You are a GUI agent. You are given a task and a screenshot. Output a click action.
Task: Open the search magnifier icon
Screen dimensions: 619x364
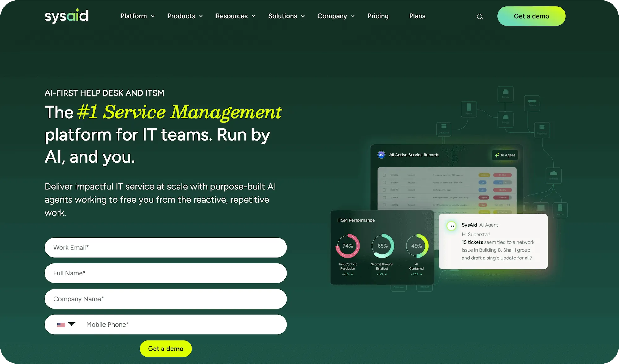[480, 16]
